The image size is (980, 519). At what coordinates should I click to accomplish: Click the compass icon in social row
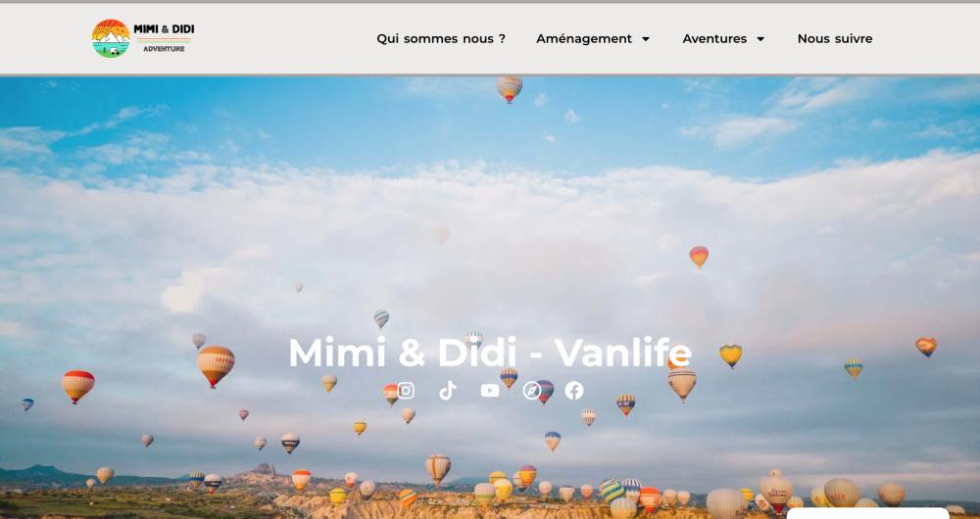[532, 391]
